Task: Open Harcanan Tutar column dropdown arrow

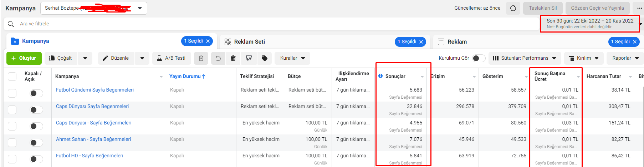Action: [x=630, y=77]
